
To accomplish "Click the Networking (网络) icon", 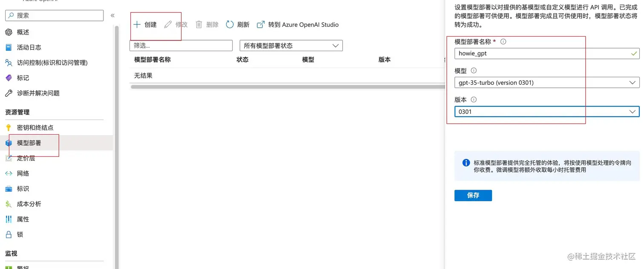I will 9,174.
